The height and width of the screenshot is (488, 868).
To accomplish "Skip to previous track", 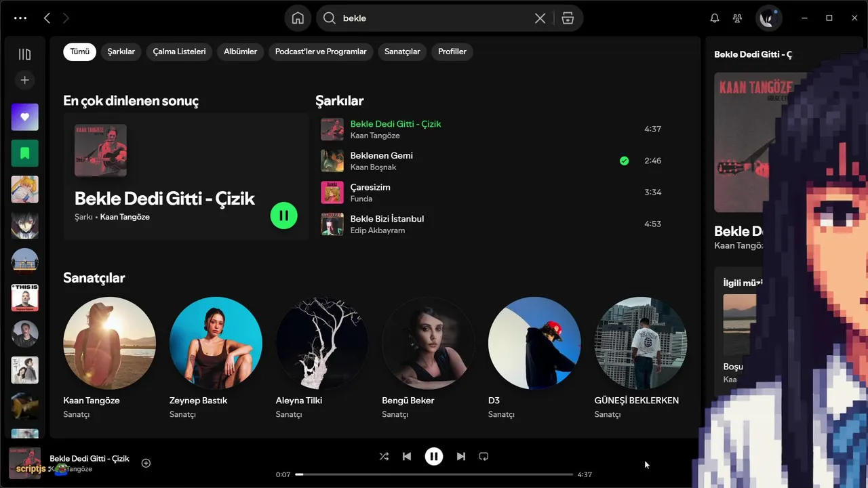I will pos(407,457).
